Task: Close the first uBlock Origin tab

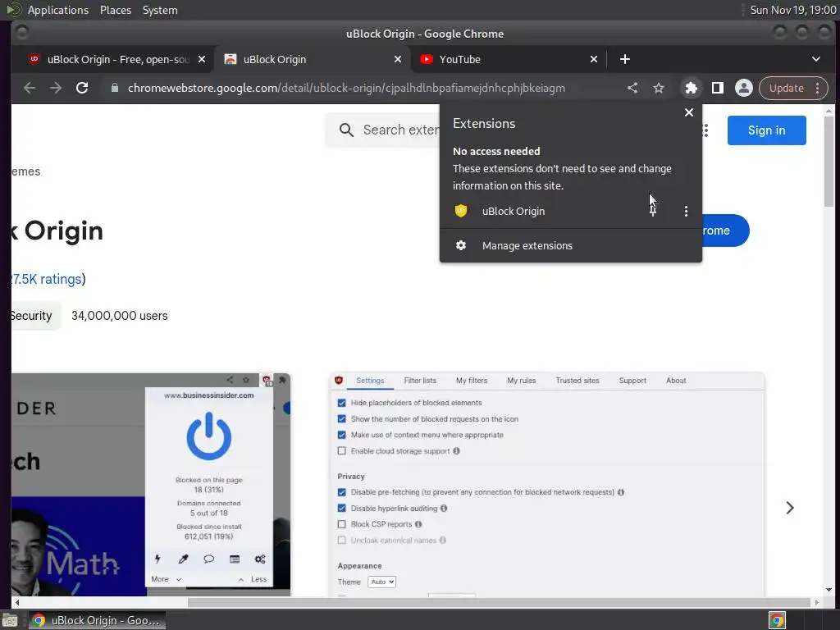Action: click(x=202, y=59)
